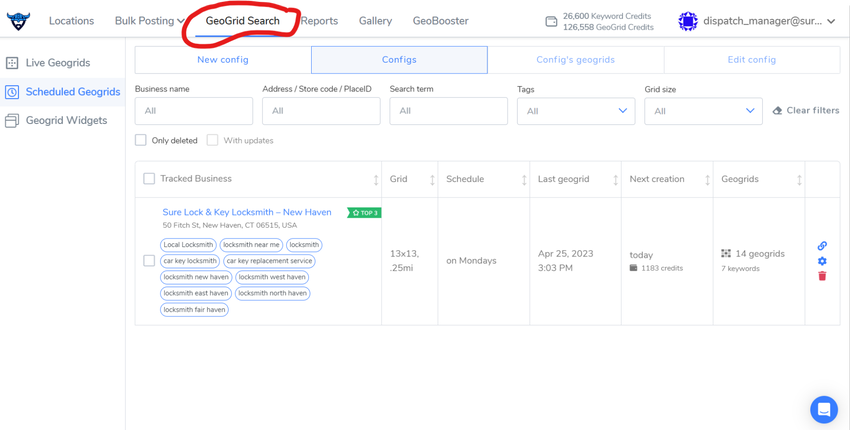Switch to the New config tab
This screenshot has width=850, height=430.
pos(223,60)
